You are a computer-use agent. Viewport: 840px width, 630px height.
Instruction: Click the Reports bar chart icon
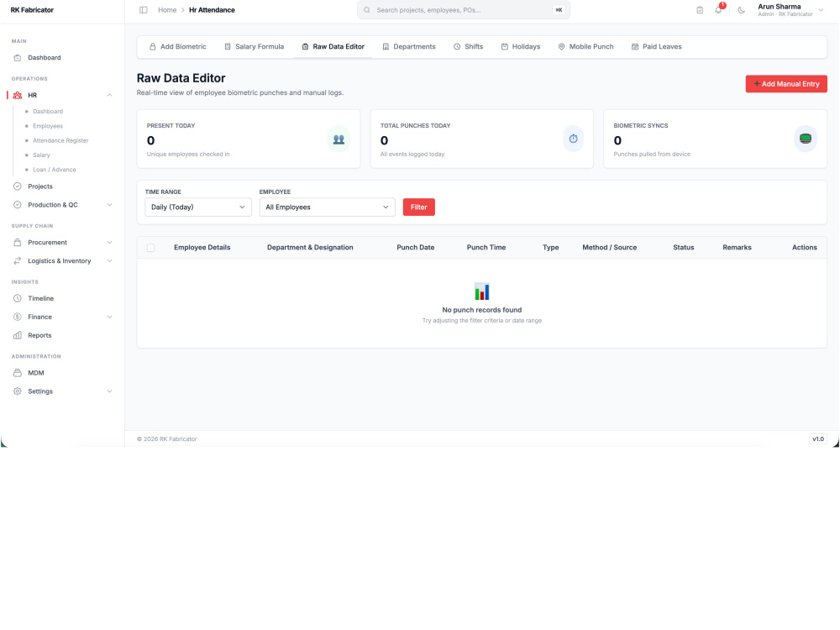coord(17,335)
